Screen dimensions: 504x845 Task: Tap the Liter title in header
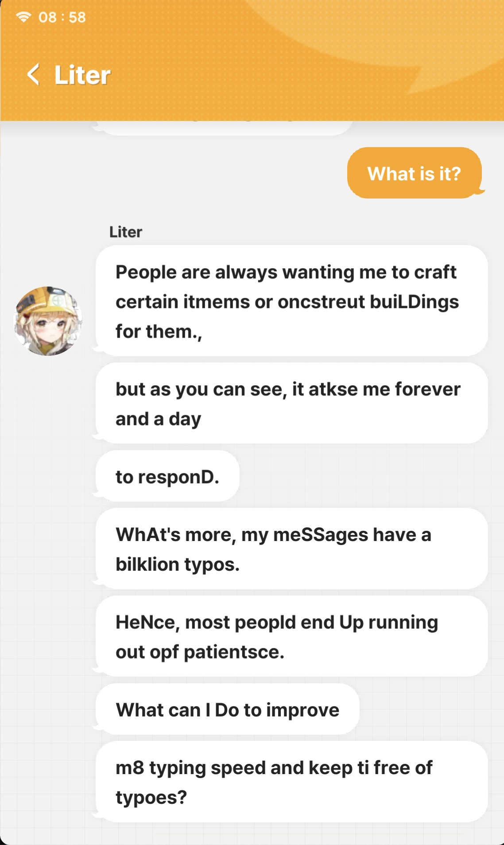(82, 75)
